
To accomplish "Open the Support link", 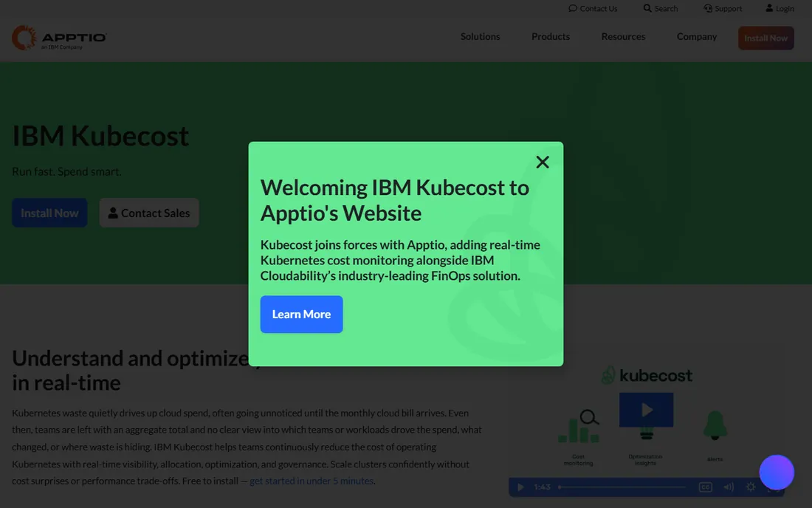I will [723, 8].
